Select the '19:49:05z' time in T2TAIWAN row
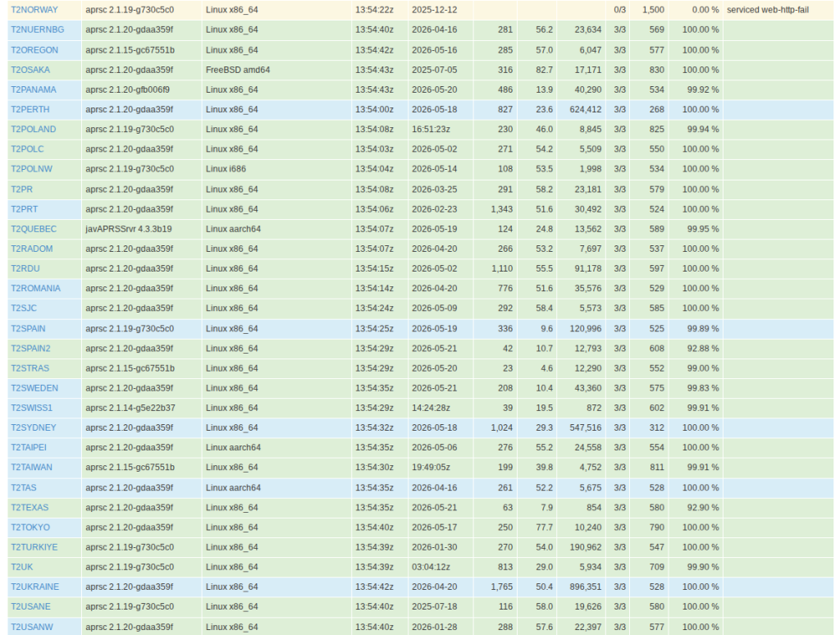Screen dimensions: 840x635 431,468
